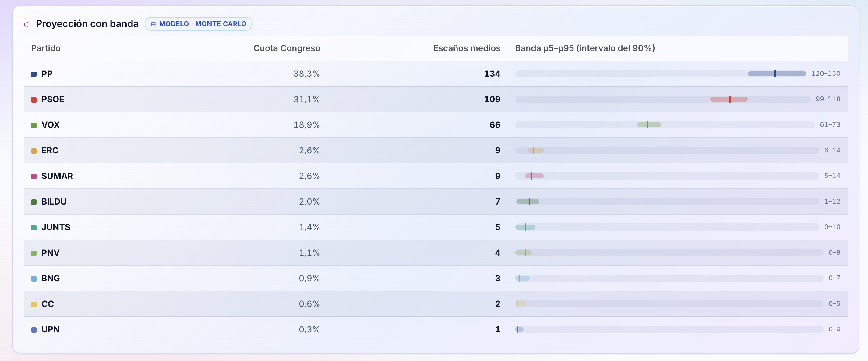Click the 120–150 range label
The height and width of the screenshot is (361, 868).
click(x=826, y=73)
